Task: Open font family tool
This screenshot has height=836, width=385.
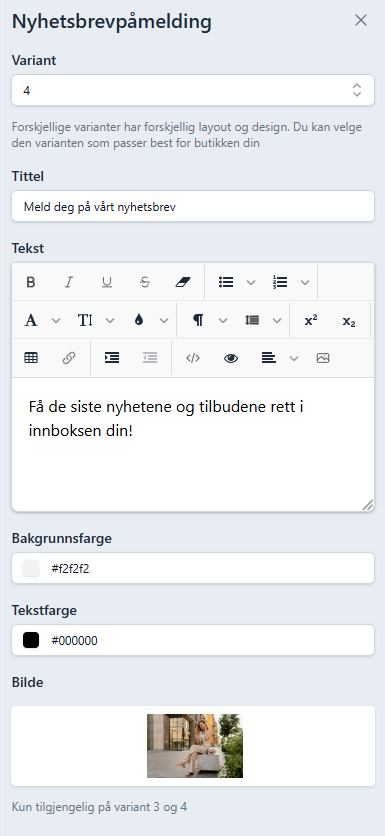Action: tap(31, 320)
